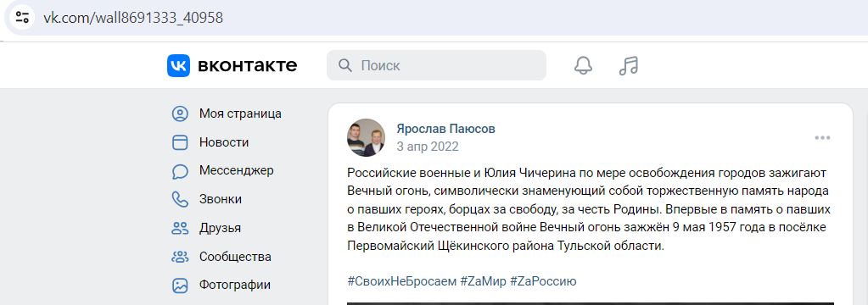Open the music note icon

629,66
